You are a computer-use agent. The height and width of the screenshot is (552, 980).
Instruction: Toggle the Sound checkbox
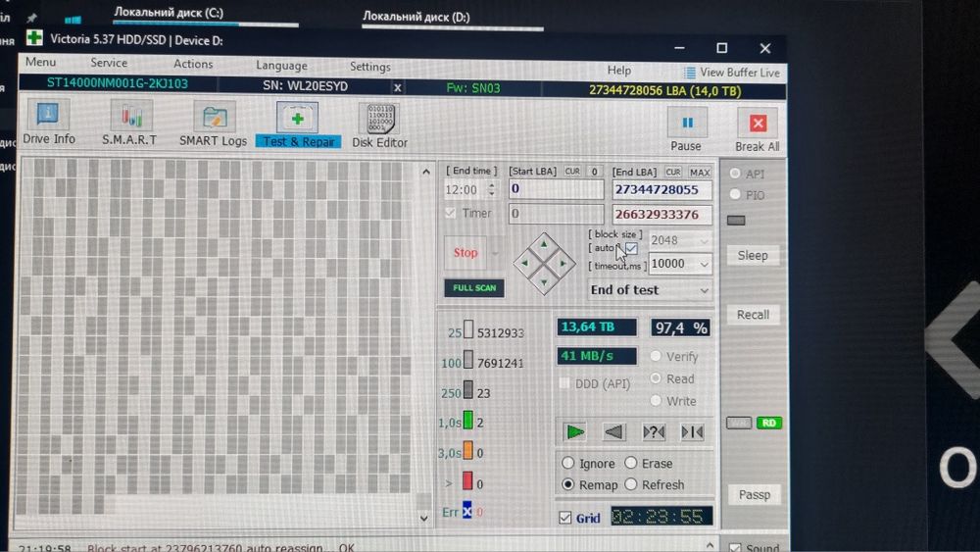point(735,548)
